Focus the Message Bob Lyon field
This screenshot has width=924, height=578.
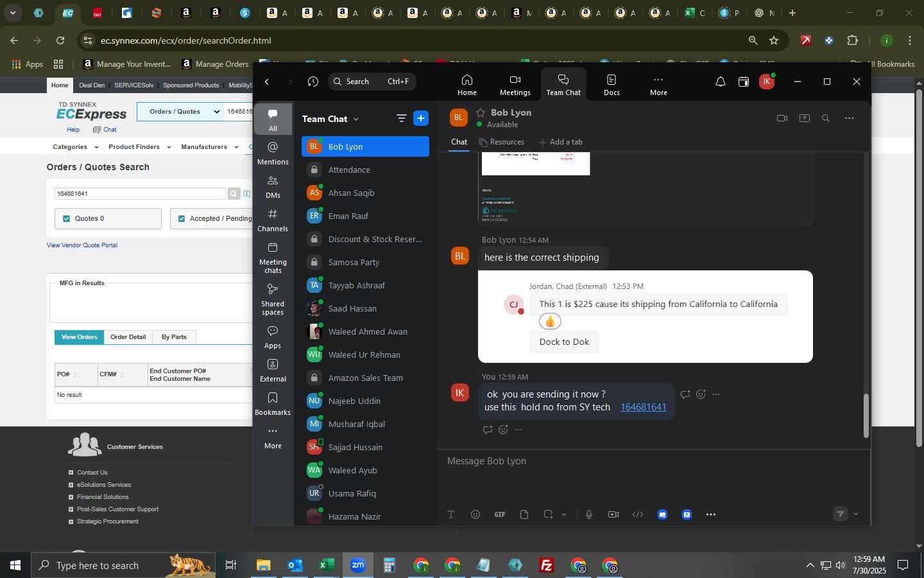tap(653, 461)
